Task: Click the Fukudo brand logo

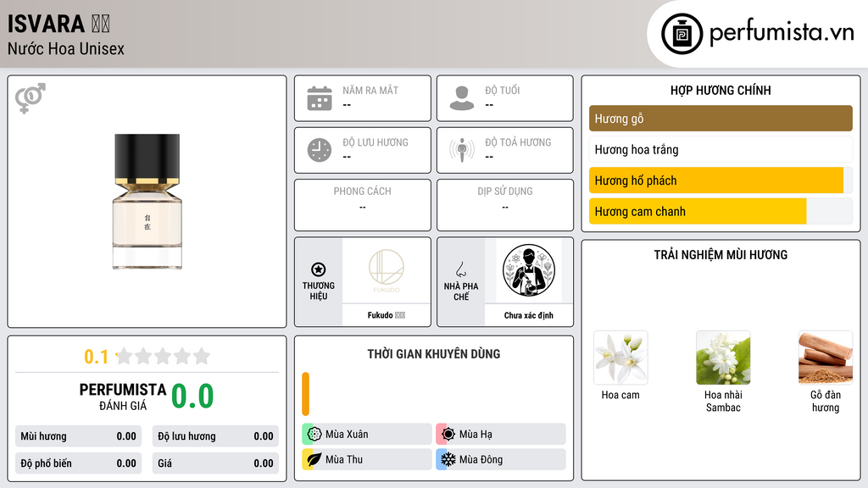Action: coord(387,270)
